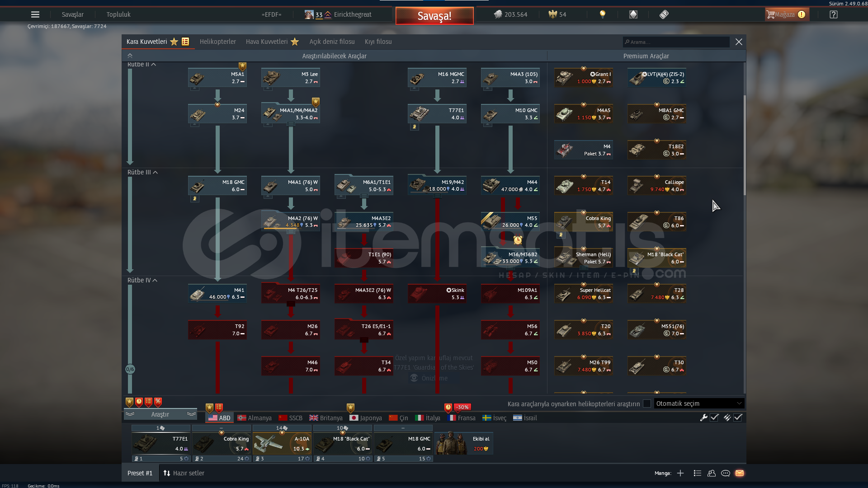The image size is (868, 488).
Task: Toggle the list view icon beside Kara Kuvvetleri
Action: tap(185, 42)
